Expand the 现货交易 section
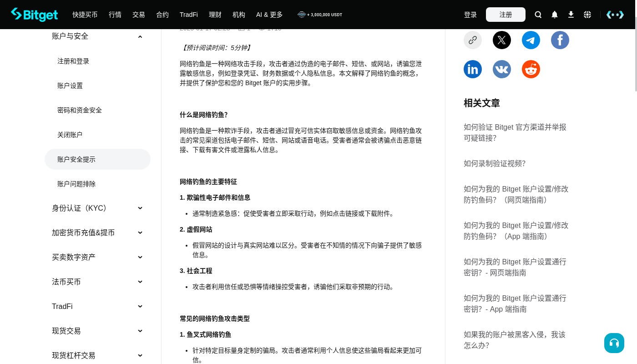The image size is (637, 364). tap(97, 331)
